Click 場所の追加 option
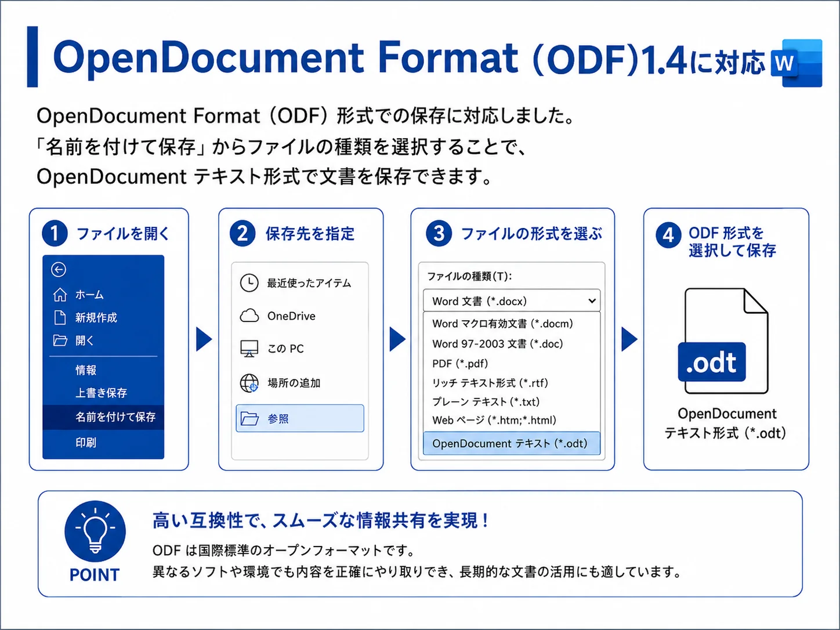840x630 pixels. [x=294, y=383]
